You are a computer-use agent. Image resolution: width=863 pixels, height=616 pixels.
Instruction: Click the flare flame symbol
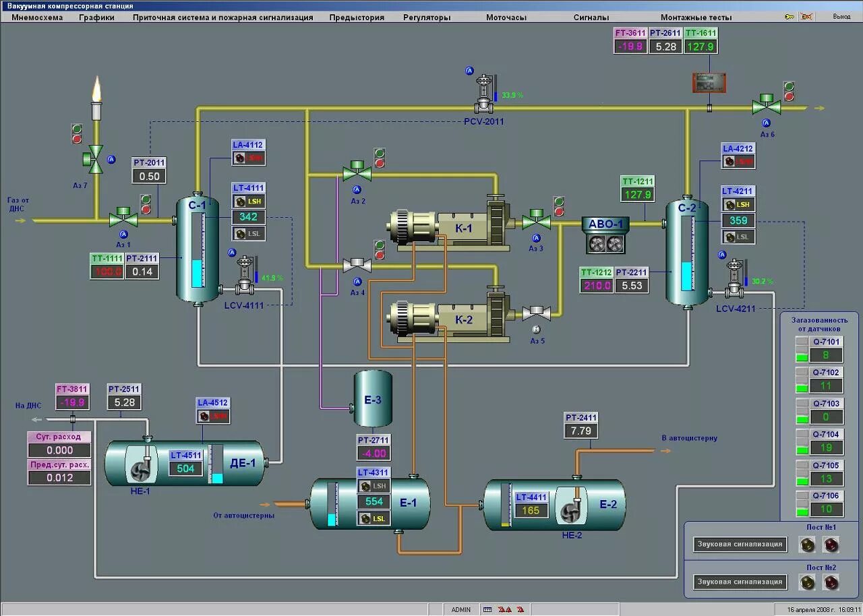pyautogui.click(x=96, y=90)
